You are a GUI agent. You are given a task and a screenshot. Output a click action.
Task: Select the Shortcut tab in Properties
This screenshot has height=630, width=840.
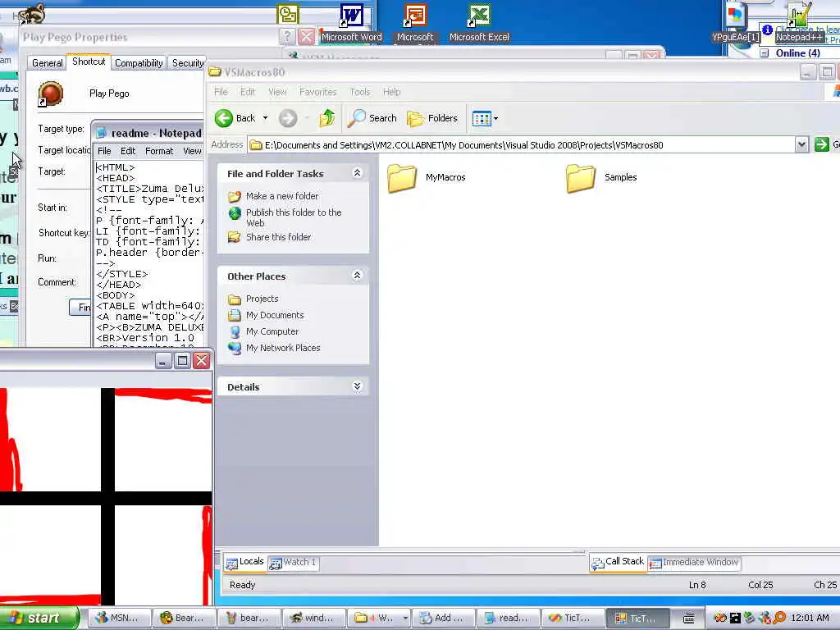pos(89,62)
